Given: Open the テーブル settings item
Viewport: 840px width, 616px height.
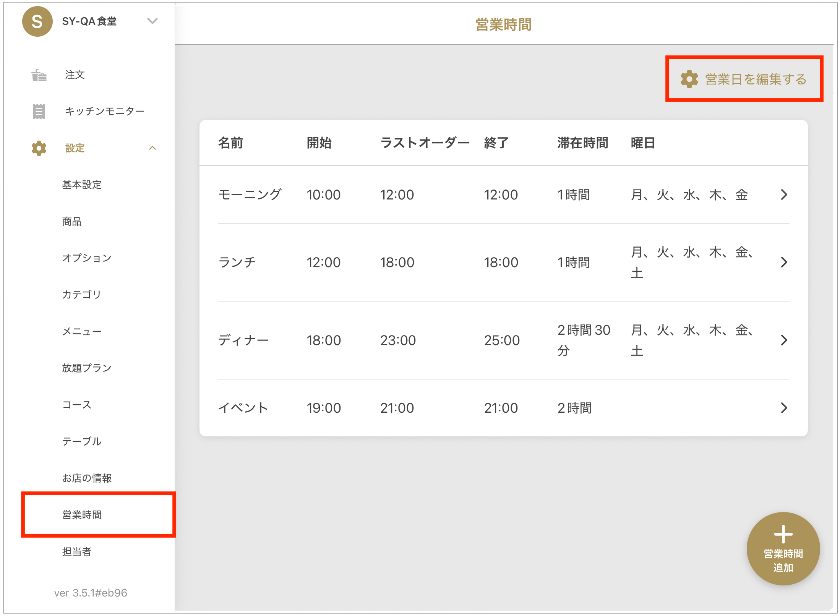Looking at the screenshot, I should pos(82,441).
